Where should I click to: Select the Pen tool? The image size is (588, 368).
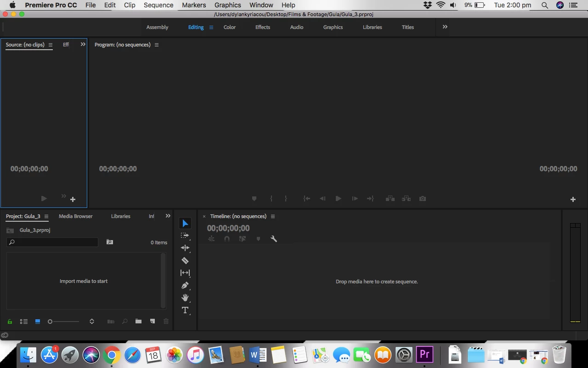[x=185, y=285]
